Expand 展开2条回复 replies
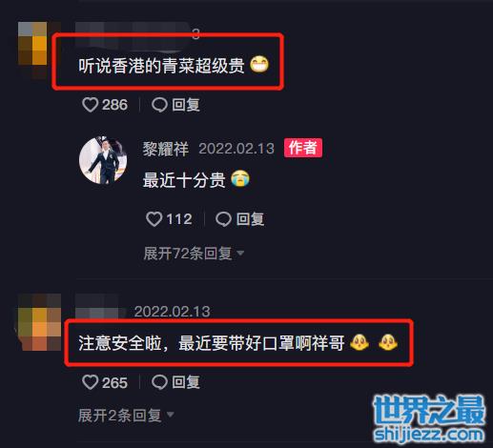Viewport: 493px width, 448px height. 120,416
